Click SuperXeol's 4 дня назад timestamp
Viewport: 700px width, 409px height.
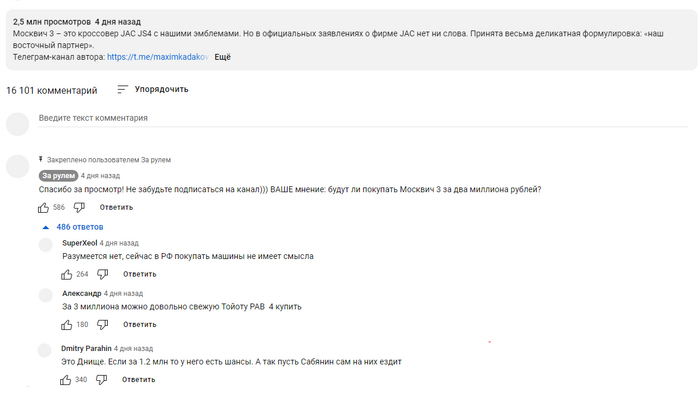tap(119, 243)
